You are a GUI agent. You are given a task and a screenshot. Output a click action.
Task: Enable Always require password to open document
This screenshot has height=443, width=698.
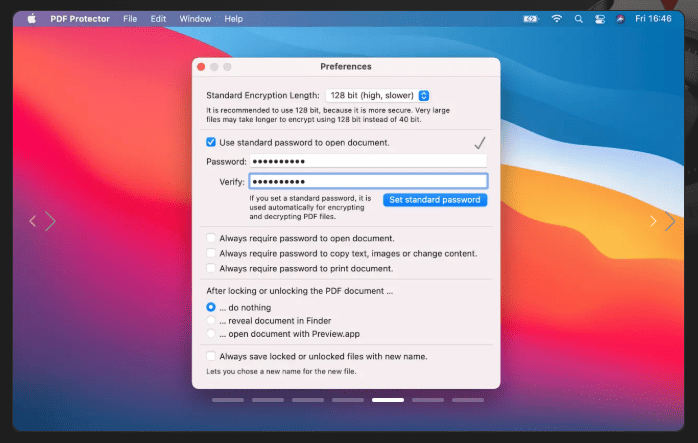pyautogui.click(x=211, y=238)
